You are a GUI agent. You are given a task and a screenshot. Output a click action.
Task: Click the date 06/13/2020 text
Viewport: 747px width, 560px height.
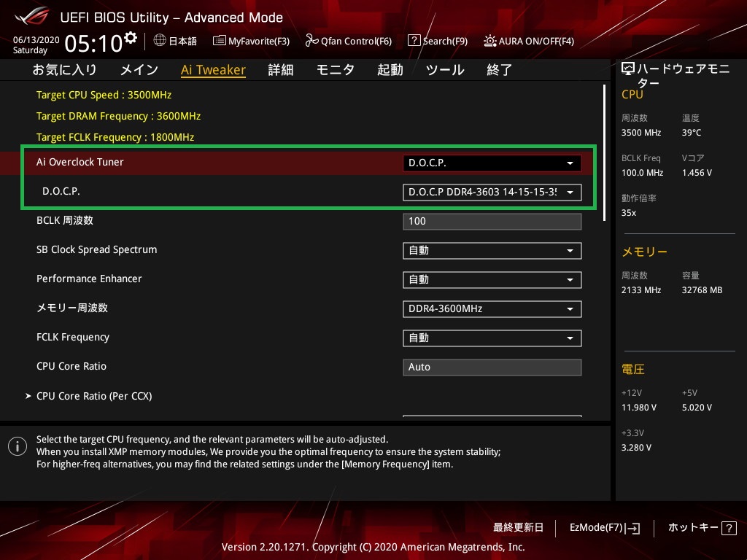36,39
